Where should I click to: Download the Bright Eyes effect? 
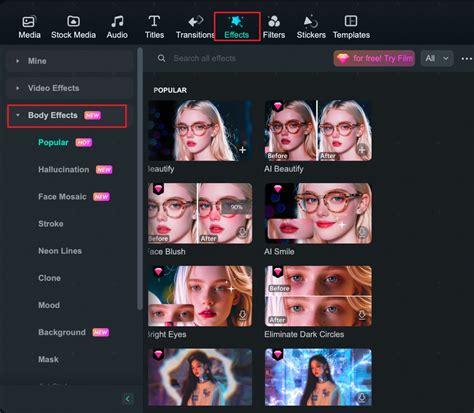point(242,315)
